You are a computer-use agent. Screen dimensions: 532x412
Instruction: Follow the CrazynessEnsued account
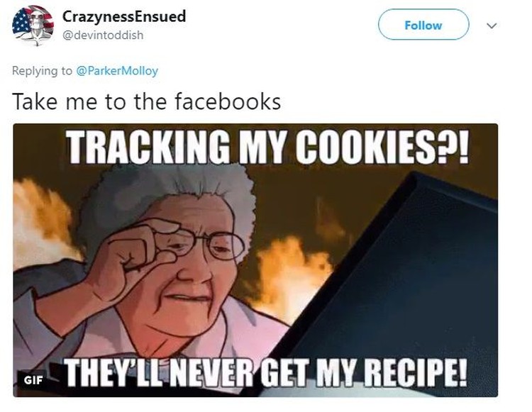click(423, 25)
